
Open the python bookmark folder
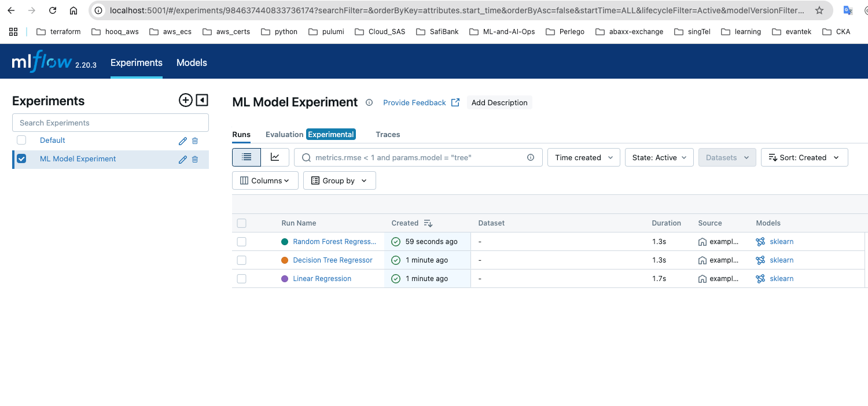pyautogui.click(x=279, y=32)
